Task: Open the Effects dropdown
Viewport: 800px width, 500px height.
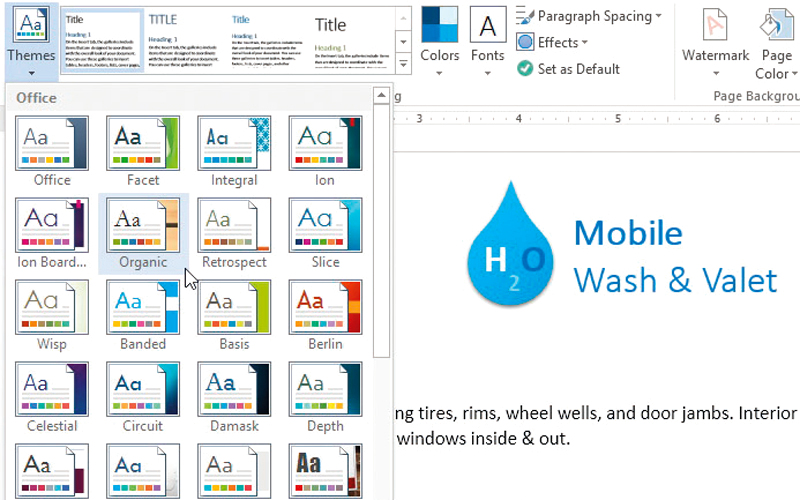Action: point(552,42)
